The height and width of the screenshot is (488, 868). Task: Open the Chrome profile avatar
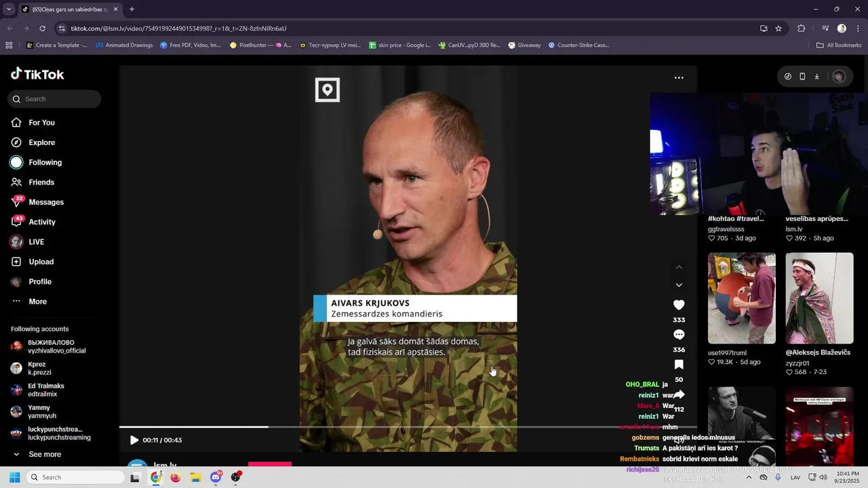[842, 28]
